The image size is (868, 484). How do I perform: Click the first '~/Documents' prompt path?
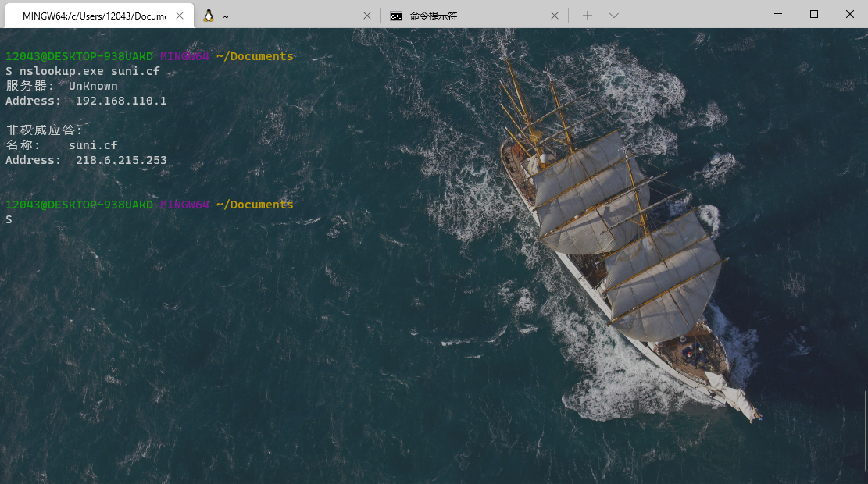tap(255, 56)
